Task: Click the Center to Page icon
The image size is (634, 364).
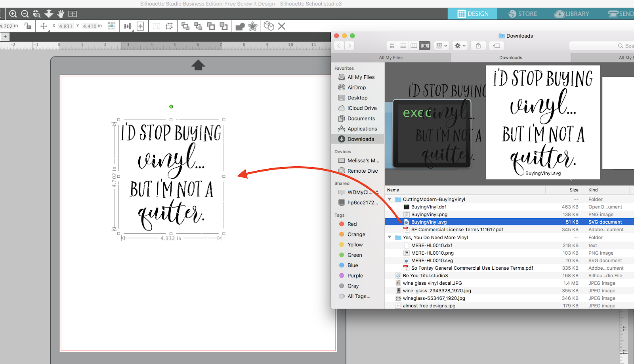Action: 140,26
